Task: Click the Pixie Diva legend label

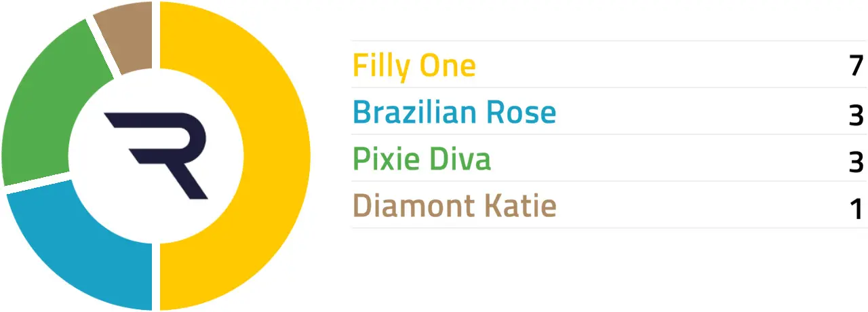Action: tap(421, 159)
